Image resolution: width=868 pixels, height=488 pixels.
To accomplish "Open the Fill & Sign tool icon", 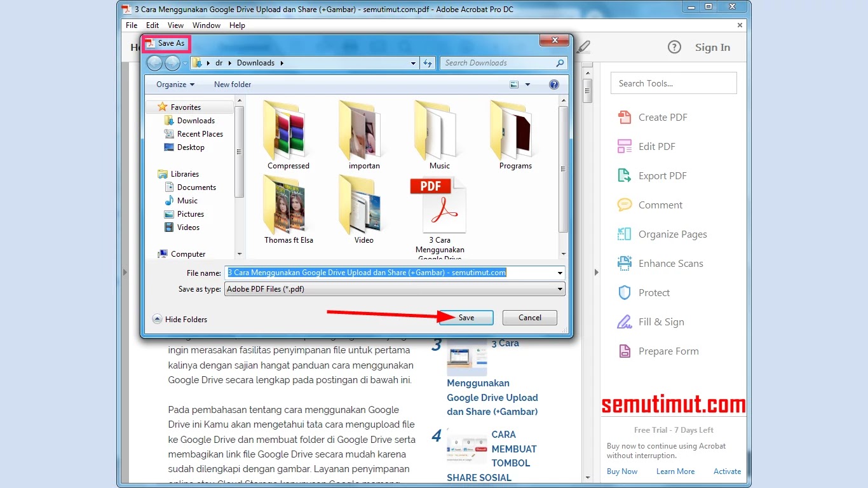I will (x=625, y=322).
